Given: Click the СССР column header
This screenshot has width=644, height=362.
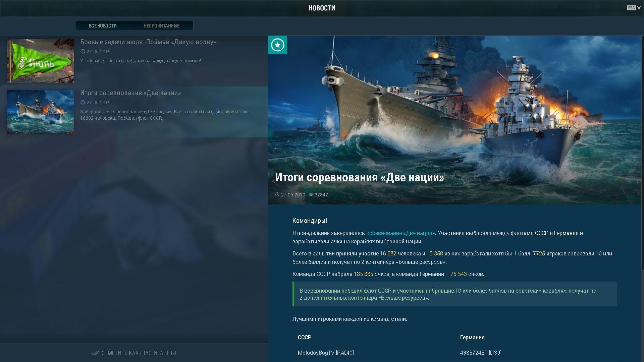Looking at the screenshot, I should coord(305,338).
